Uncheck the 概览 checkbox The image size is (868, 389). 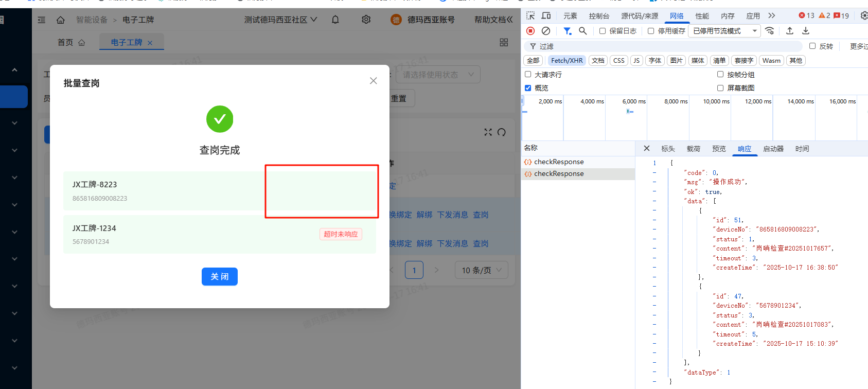[x=528, y=88]
